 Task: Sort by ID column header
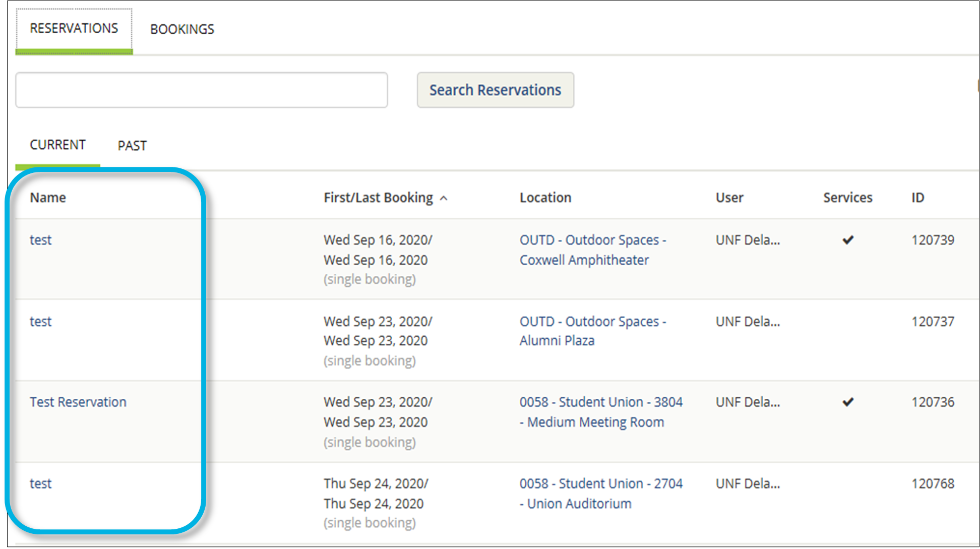917,198
